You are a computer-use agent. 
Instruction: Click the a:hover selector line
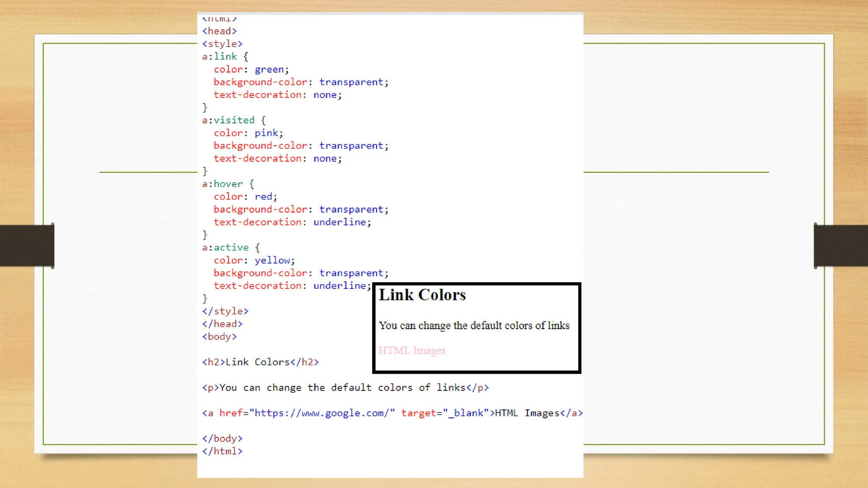tap(228, 184)
